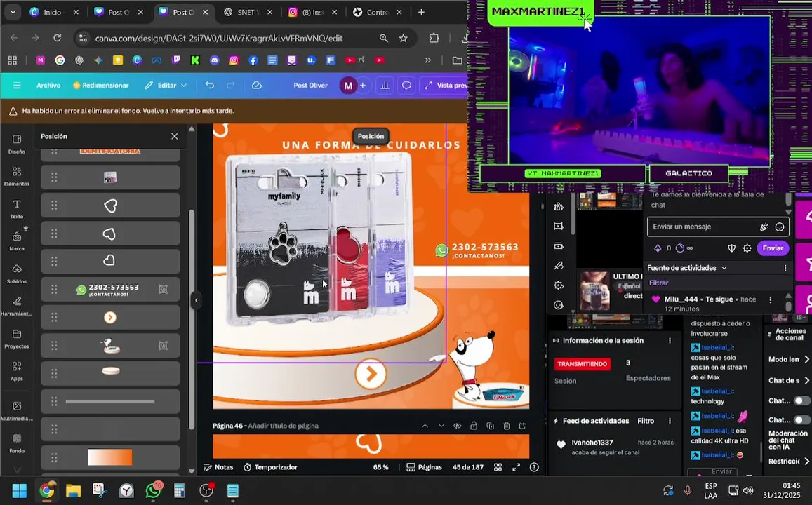This screenshot has height=505, width=812.
Task: Send chat message with Enviar button
Action: [x=773, y=248]
